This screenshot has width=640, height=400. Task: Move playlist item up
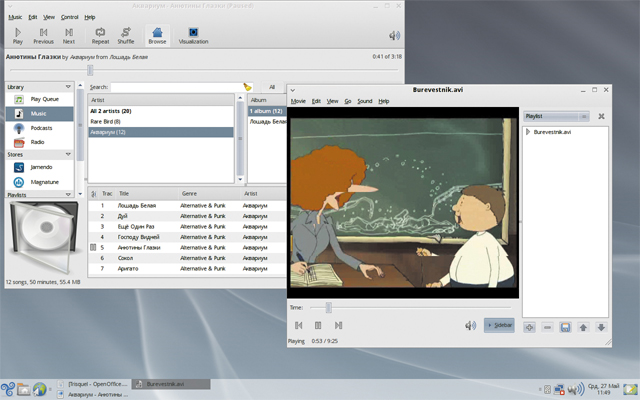583,327
